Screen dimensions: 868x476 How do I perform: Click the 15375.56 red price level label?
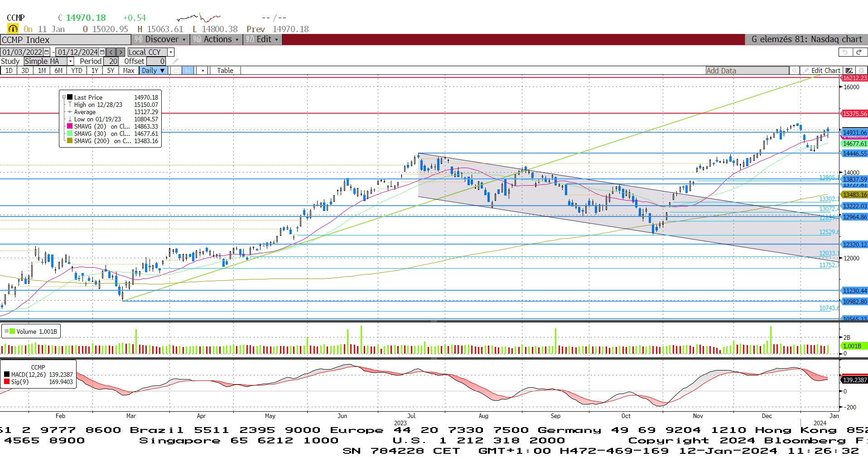pos(854,114)
